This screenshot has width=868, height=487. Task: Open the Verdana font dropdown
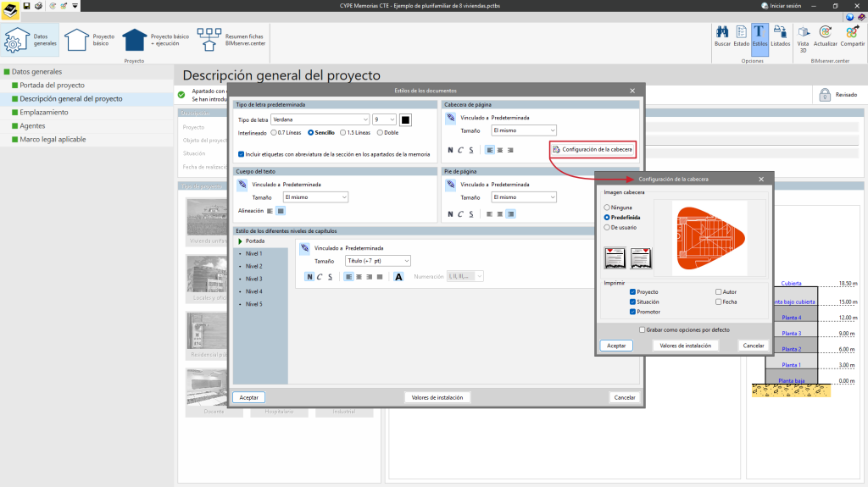(320, 119)
